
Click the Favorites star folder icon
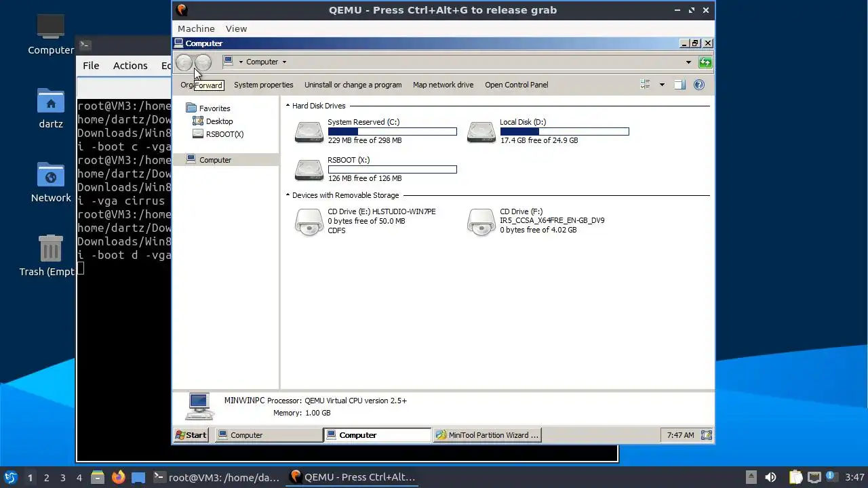(x=191, y=108)
